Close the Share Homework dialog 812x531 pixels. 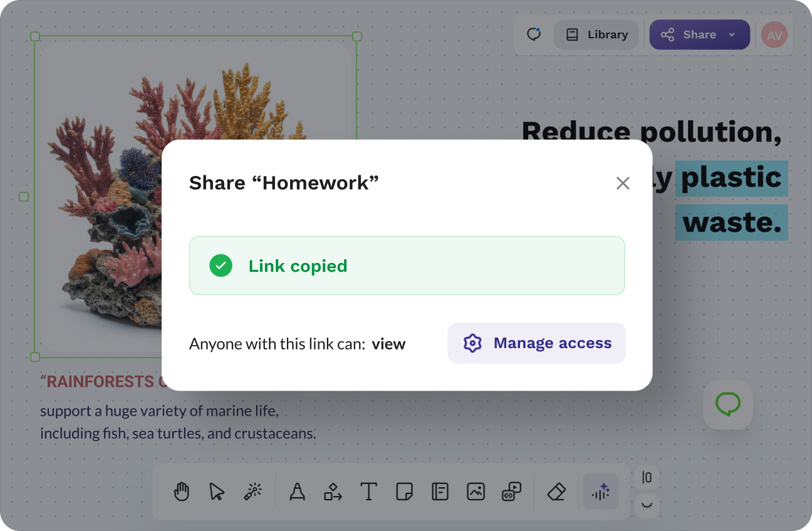(x=623, y=183)
